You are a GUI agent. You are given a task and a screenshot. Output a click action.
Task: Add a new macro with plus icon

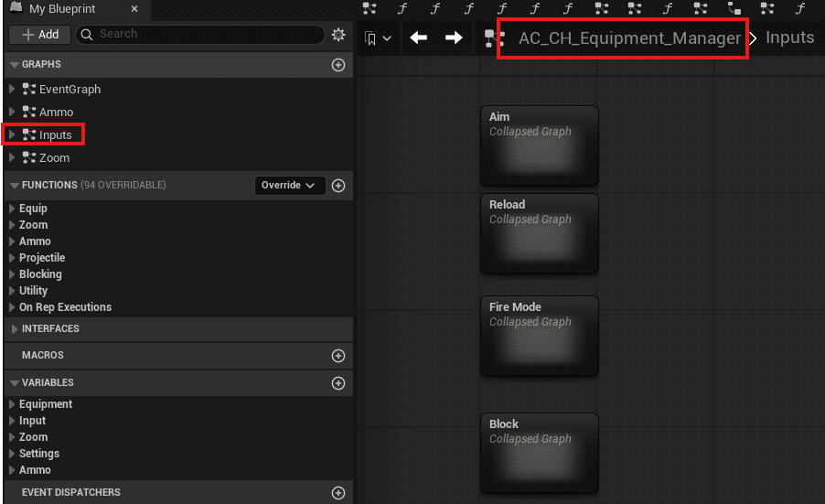338,356
